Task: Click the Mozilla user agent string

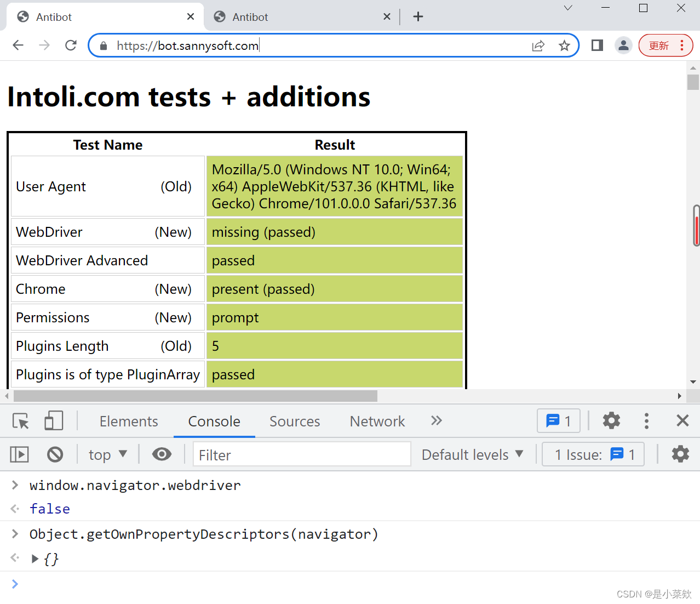Action: pos(334,186)
